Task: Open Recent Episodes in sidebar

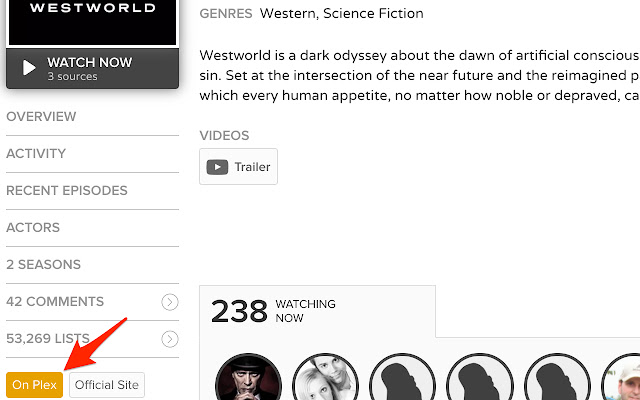Action: [x=67, y=191]
